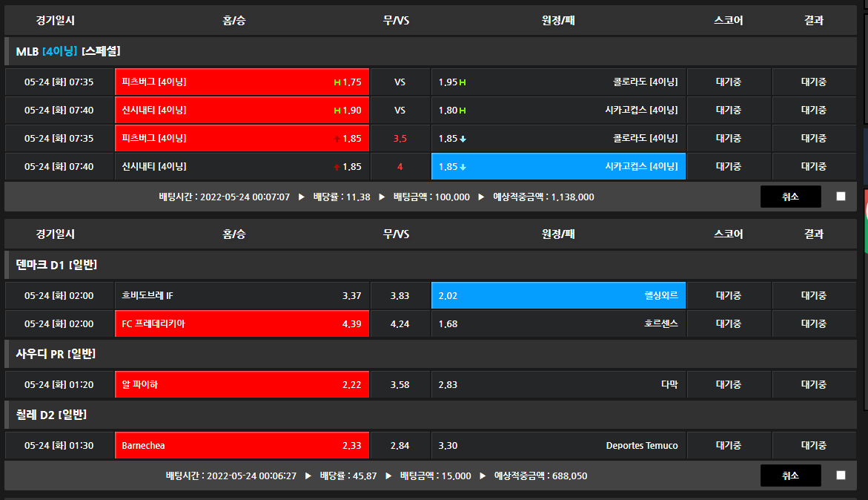Click the down arrow in the blue 시카고컵스 cell
The image size is (868, 500).
pyautogui.click(x=463, y=167)
